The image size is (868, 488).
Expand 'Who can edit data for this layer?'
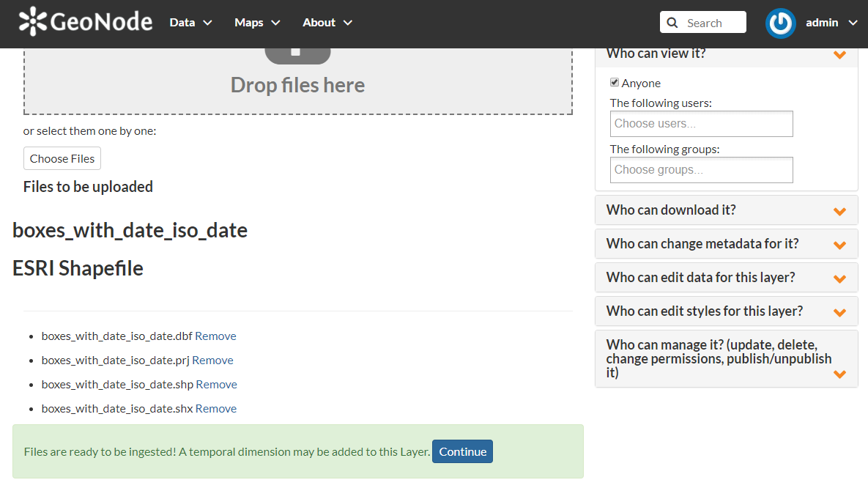tap(725, 277)
